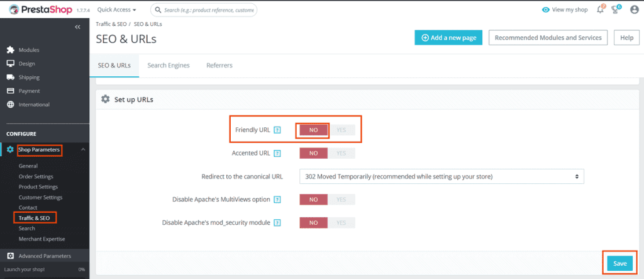The width and height of the screenshot is (644, 279).
Task: Open Traffic & SEO submenu item
Action: 34,218
